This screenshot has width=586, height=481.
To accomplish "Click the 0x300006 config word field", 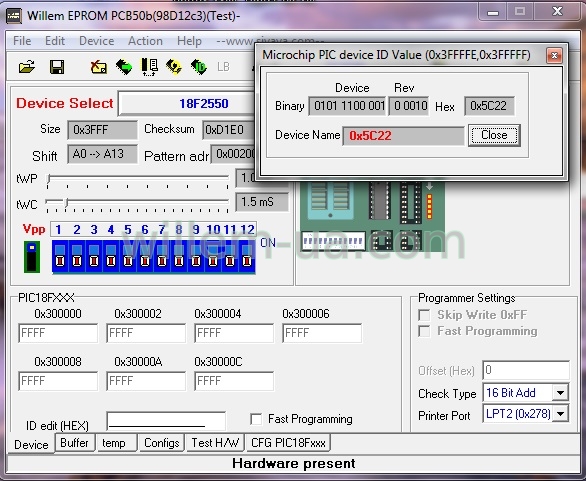I will (x=322, y=333).
